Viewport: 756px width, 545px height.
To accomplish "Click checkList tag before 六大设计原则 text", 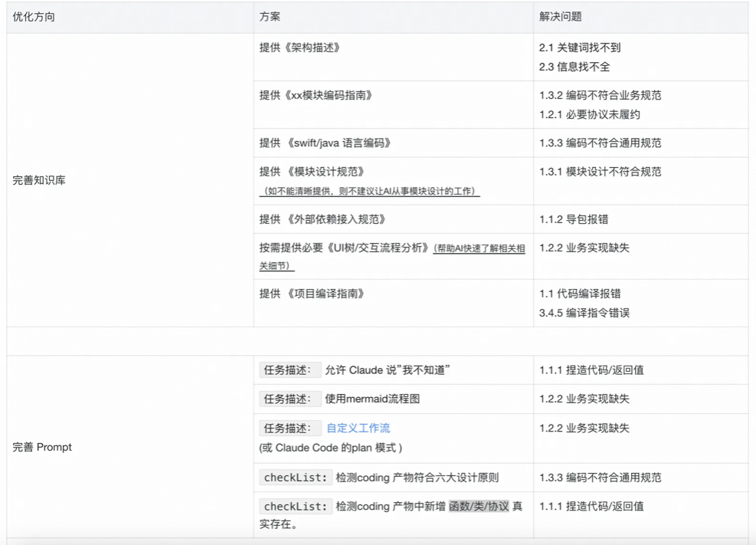I will (x=296, y=478).
